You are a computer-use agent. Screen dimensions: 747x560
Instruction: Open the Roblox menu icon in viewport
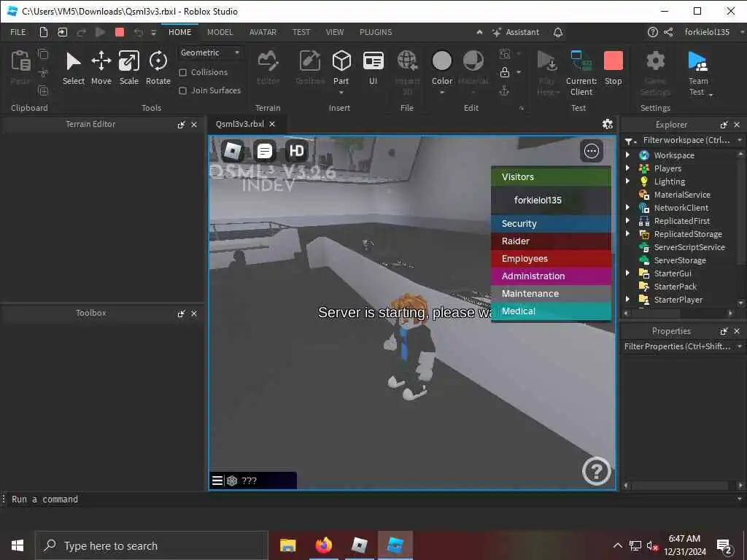pyautogui.click(x=233, y=152)
